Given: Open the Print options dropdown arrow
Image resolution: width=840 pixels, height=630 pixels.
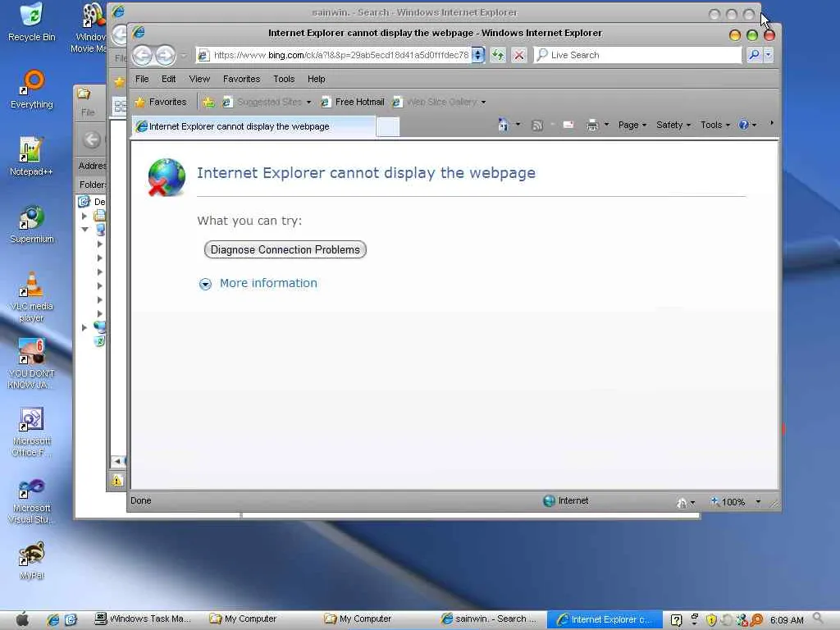Looking at the screenshot, I should (x=606, y=125).
